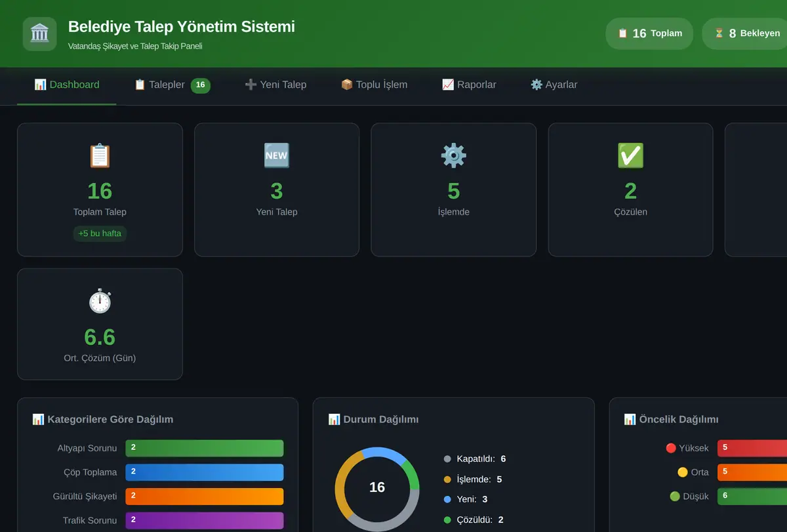
Task: Click the 16 Toplam header badge
Action: [x=649, y=33]
